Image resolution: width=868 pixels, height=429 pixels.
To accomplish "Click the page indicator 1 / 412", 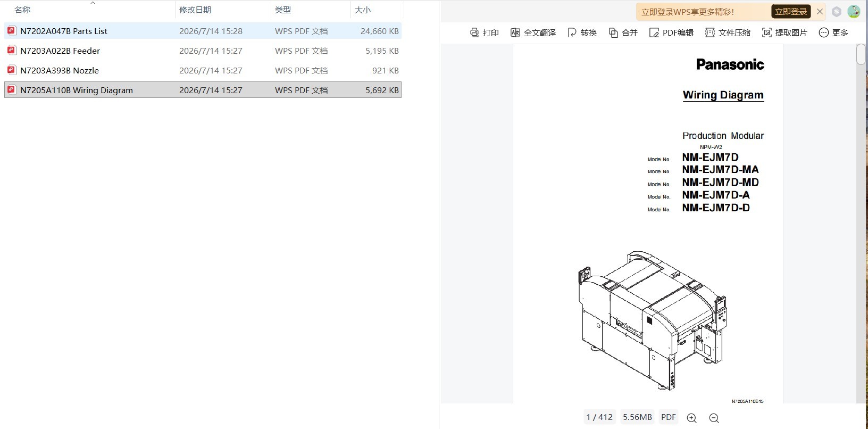I will coord(599,417).
